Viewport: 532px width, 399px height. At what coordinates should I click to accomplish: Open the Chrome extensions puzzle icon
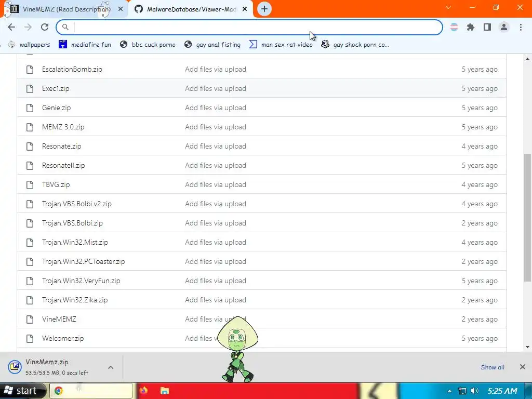(471, 27)
